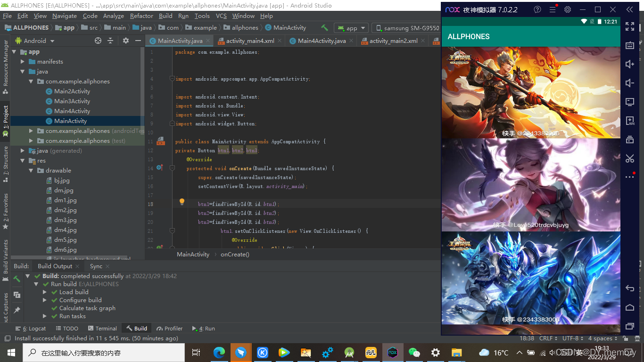Screen dimensions: 644x362
Task: Click the lightbulb quick-fix icon on line 18
Action: tap(182, 202)
